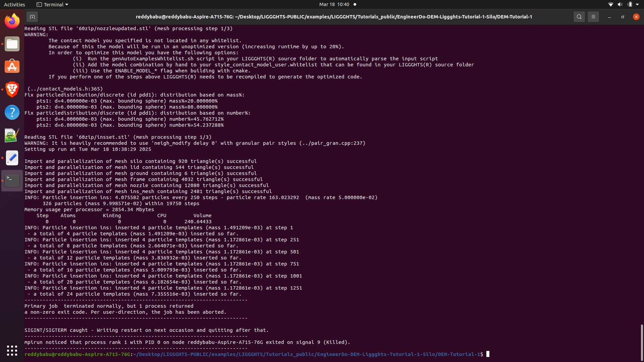The width and height of the screenshot is (644, 362).
Task: Click the 'Setting up run at Tue Mar 18' line
Action: (x=88, y=149)
